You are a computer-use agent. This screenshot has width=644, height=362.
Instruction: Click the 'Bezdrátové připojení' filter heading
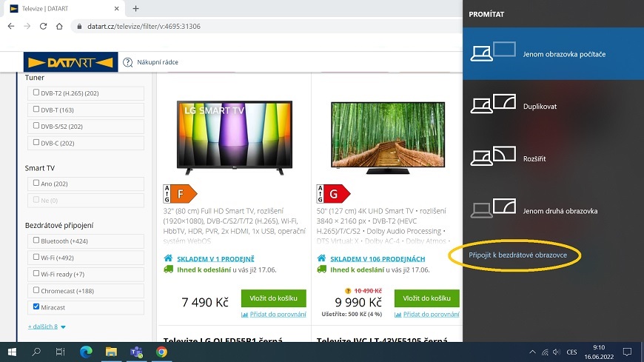tap(59, 225)
